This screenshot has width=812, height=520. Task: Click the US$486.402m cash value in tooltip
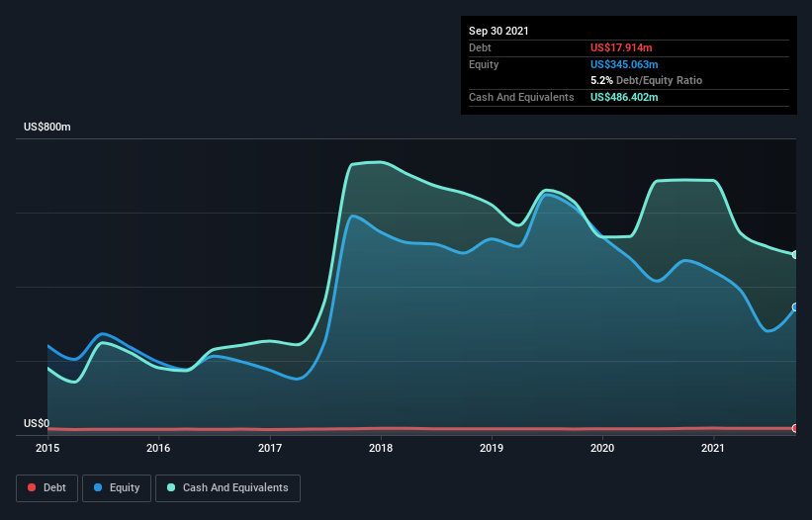tap(624, 97)
